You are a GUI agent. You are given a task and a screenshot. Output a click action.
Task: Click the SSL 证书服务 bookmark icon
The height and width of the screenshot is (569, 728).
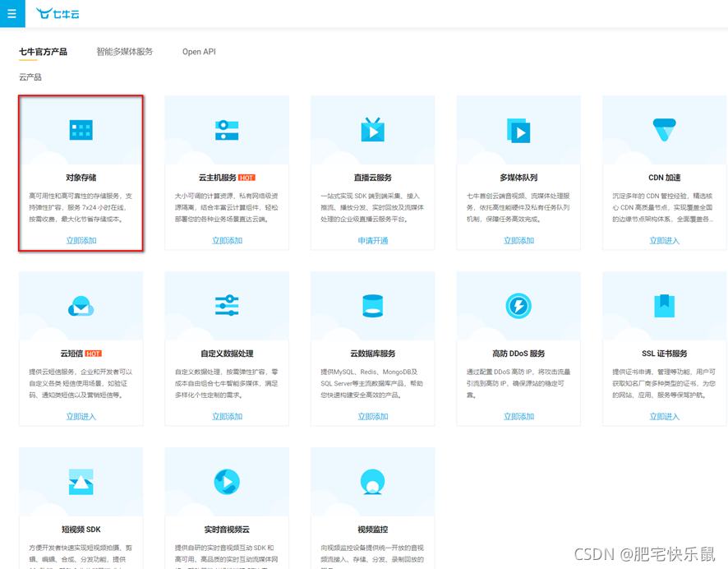click(x=665, y=306)
